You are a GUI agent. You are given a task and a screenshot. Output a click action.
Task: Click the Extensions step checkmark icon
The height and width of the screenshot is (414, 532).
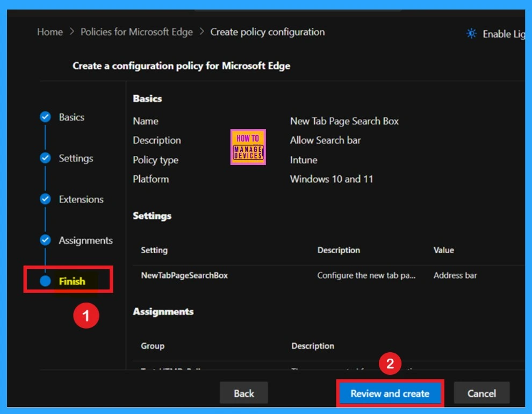coord(46,199)
